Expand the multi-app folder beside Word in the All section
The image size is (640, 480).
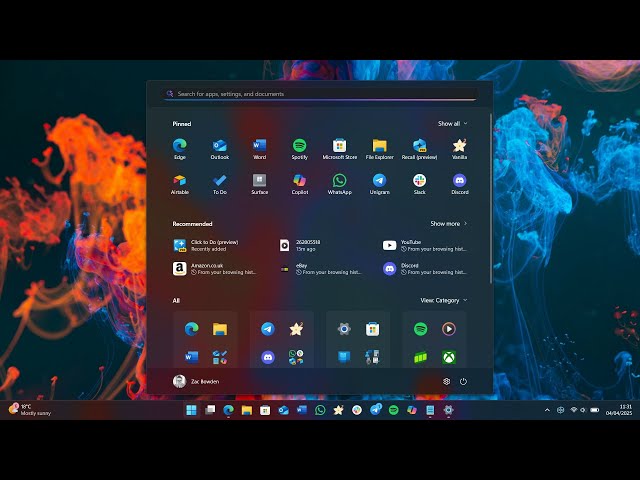220,357
